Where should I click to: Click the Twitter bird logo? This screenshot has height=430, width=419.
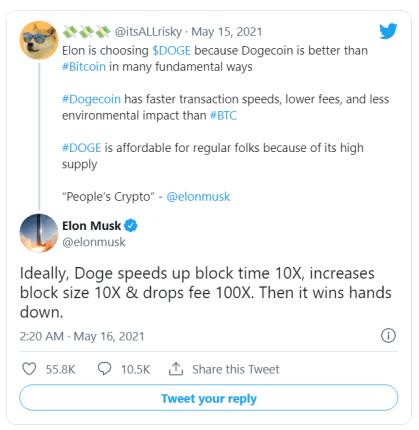click(388, 31)
